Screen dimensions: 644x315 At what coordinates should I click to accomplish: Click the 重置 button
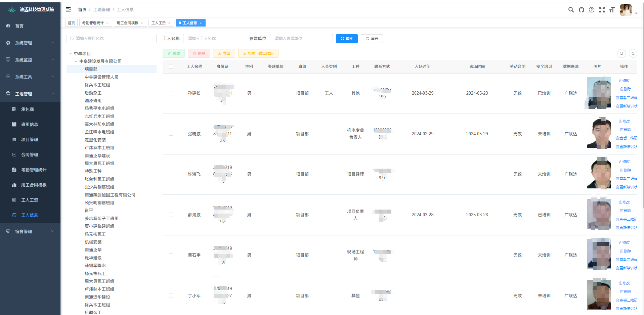tap(372, 39)
